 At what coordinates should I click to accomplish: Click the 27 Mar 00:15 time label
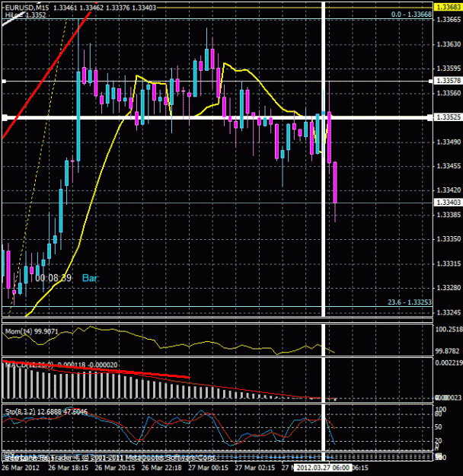point(209,468)
